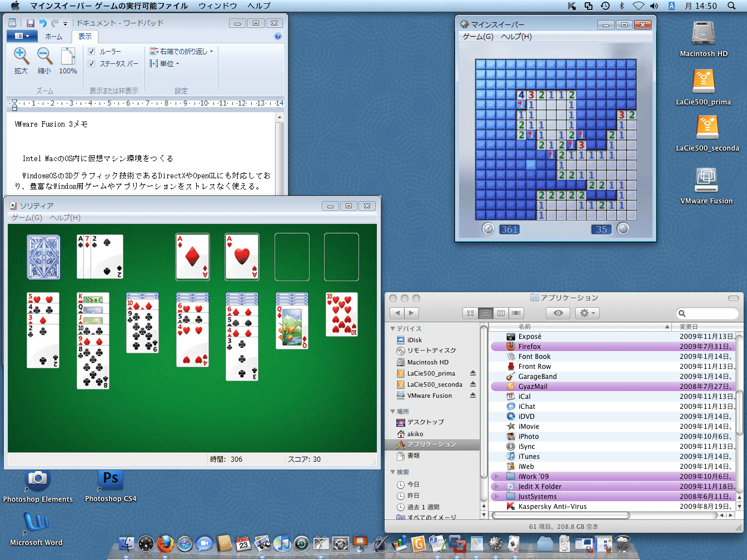This screenshot has width=747, height=560.
Task: Open the Finder action gear dropdown
Action: [x=587, y=313]
